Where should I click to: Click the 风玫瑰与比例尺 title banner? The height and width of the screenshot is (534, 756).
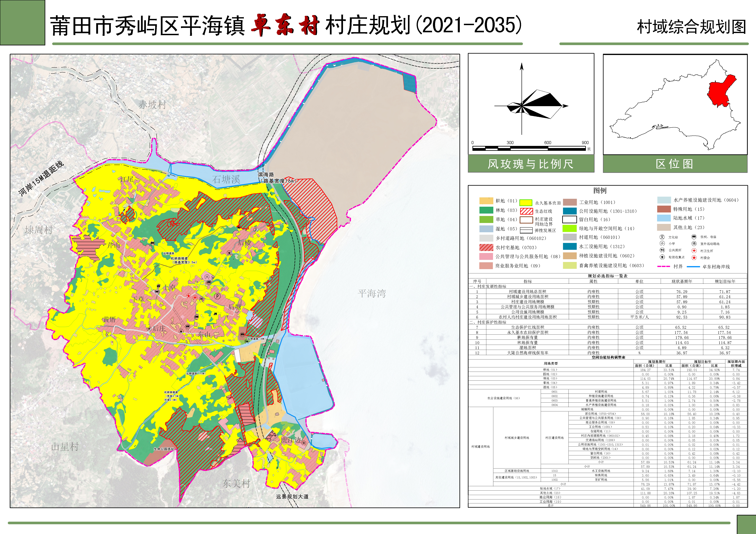pyautogui.click(x=531, y=164)
